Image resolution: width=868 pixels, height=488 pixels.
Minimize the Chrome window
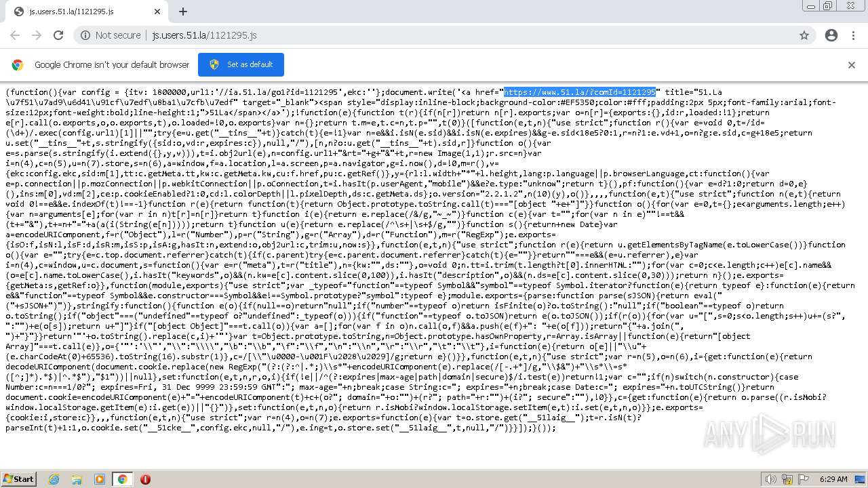[x=811, y=5]
